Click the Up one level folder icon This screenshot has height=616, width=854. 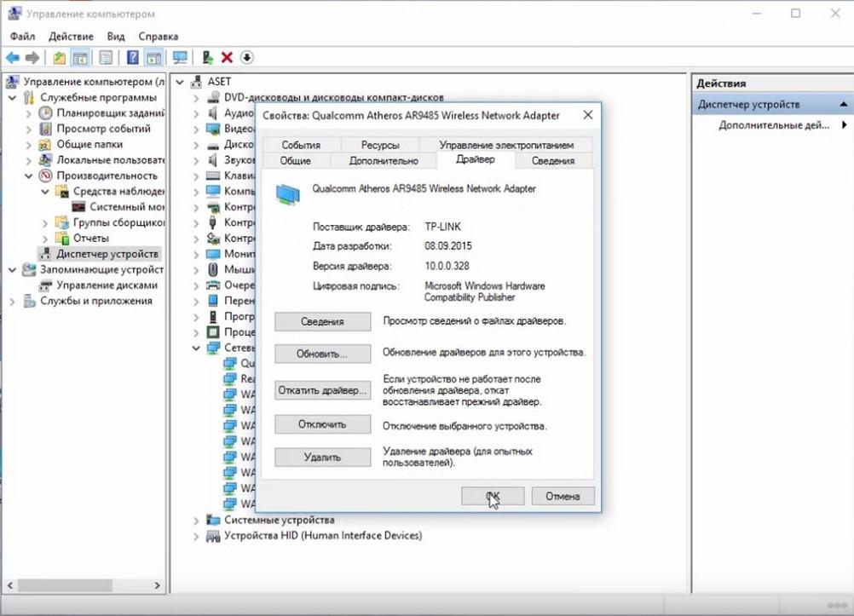[59, 57]
